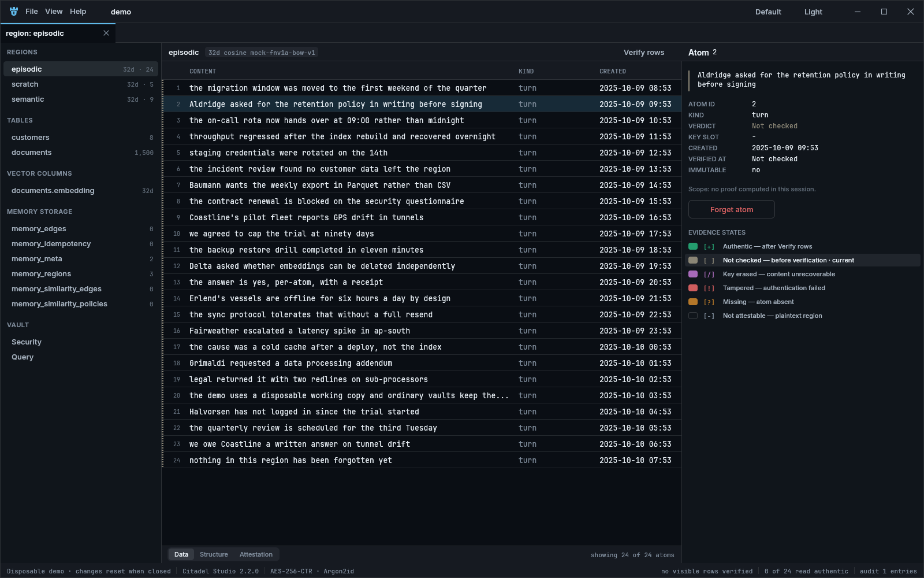Open the vault Security page
924x578 pixels.
pos(81,342)
